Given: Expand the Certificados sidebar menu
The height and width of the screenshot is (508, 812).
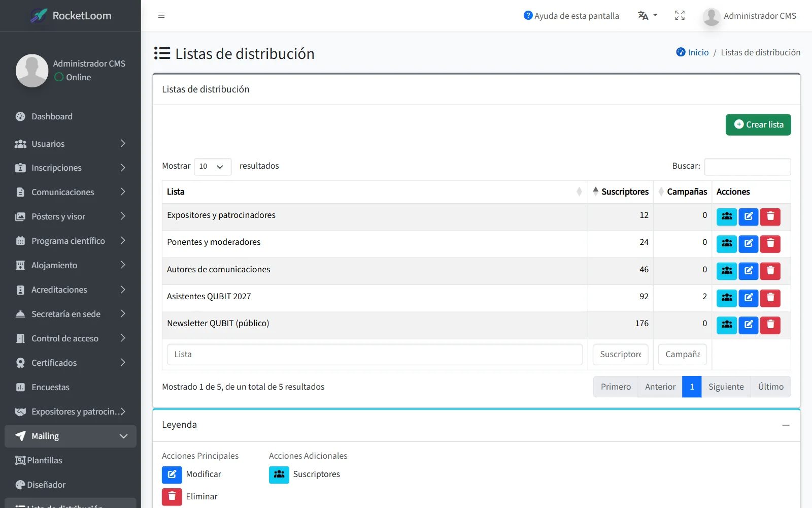Looking at the screenshot, I should coord(71,363).
